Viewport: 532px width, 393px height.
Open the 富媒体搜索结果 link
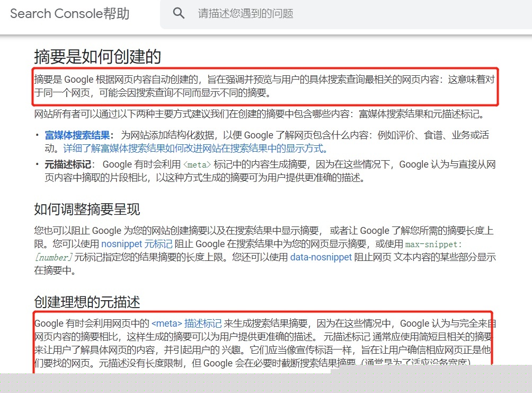pyautogui.click(x=77, y=135)
